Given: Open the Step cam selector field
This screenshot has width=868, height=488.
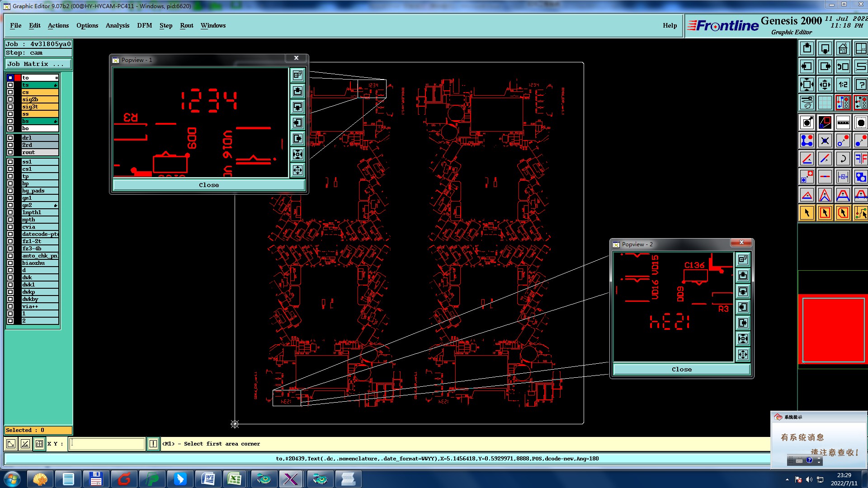Looking at the screenshot, I should 38,53.
